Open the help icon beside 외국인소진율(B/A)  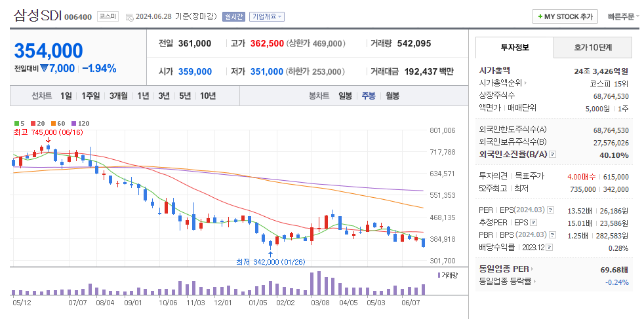coord(553,155)
